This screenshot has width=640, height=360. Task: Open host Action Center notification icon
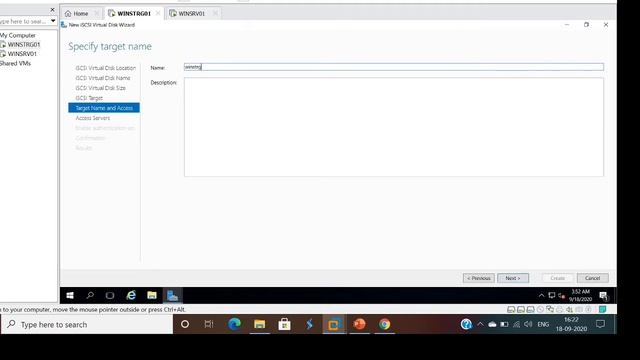(600, 324)
